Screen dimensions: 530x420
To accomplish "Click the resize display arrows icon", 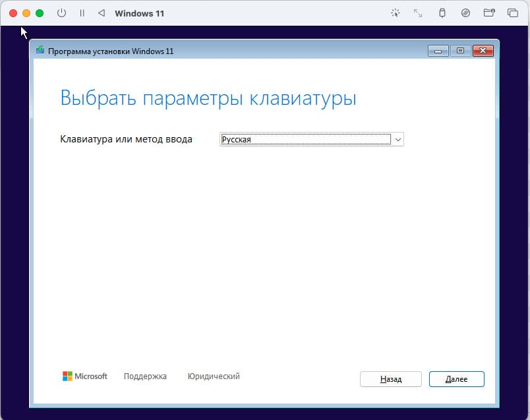I will pos(418,13).
